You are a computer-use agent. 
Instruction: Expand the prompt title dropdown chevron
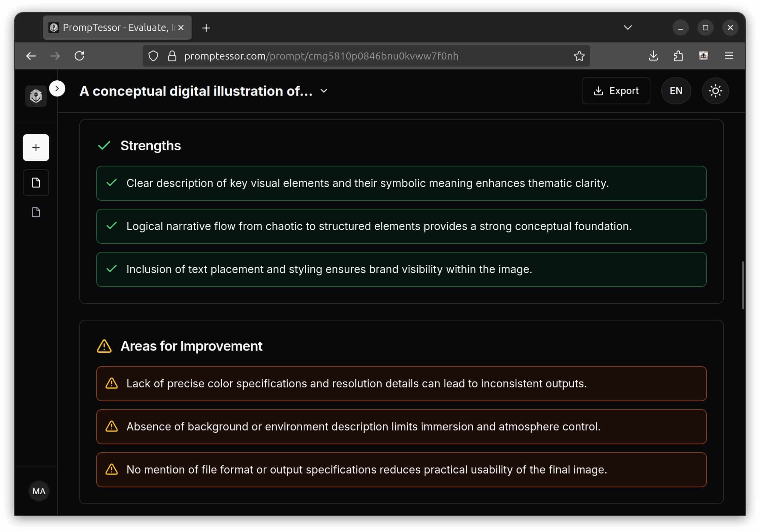coord(324,91)
